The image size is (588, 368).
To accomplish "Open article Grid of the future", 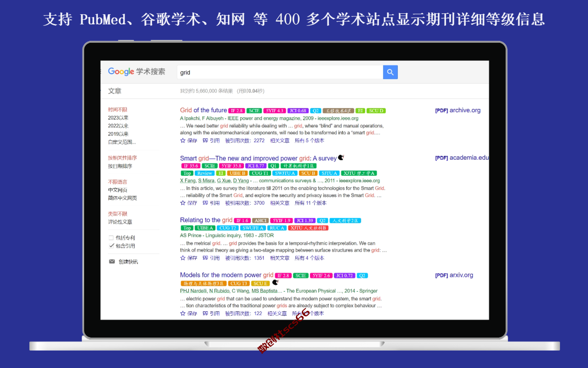I will pyautogui.click(x=204, y=110).
